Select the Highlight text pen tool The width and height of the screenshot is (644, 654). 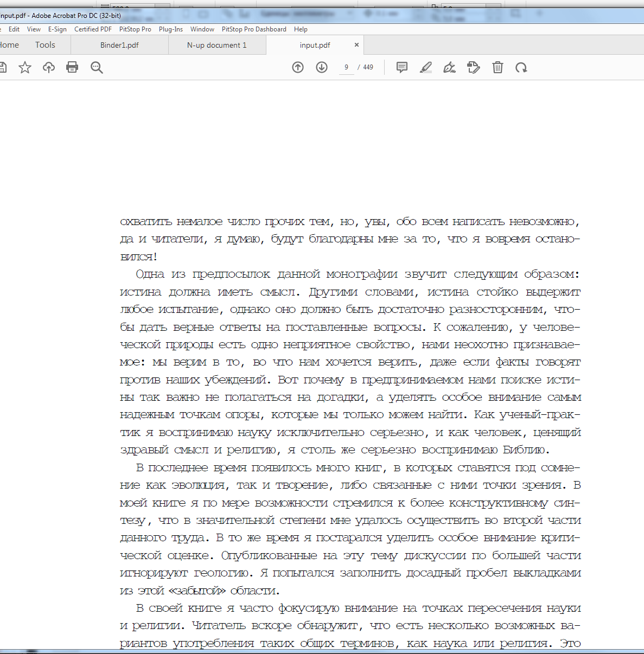pos(426,67)
